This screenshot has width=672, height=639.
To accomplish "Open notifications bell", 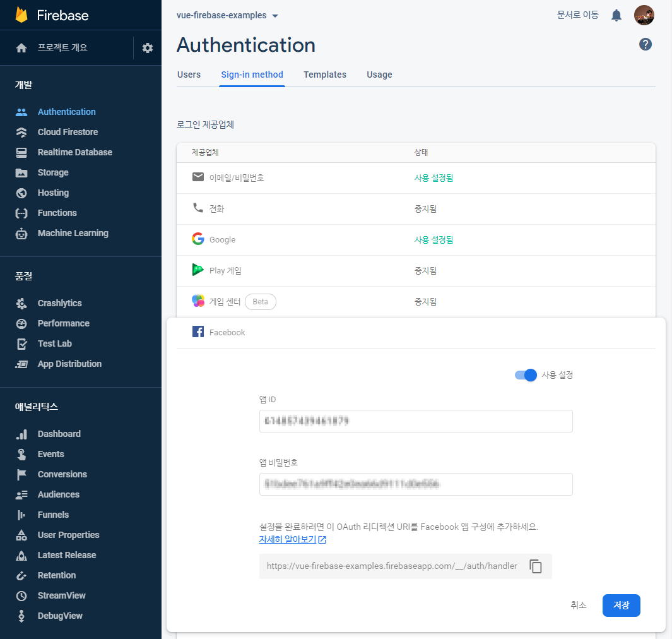I will (x=616, y=15).
